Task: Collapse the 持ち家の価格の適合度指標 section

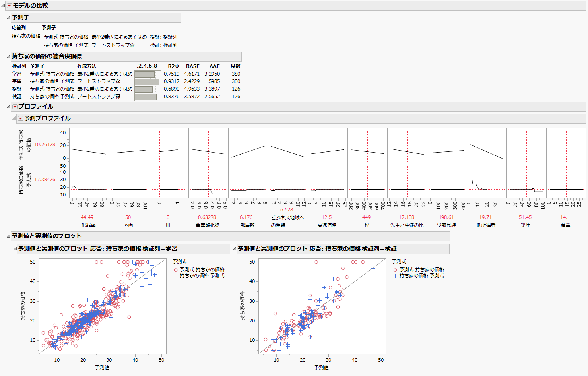Action: [8, 56]
